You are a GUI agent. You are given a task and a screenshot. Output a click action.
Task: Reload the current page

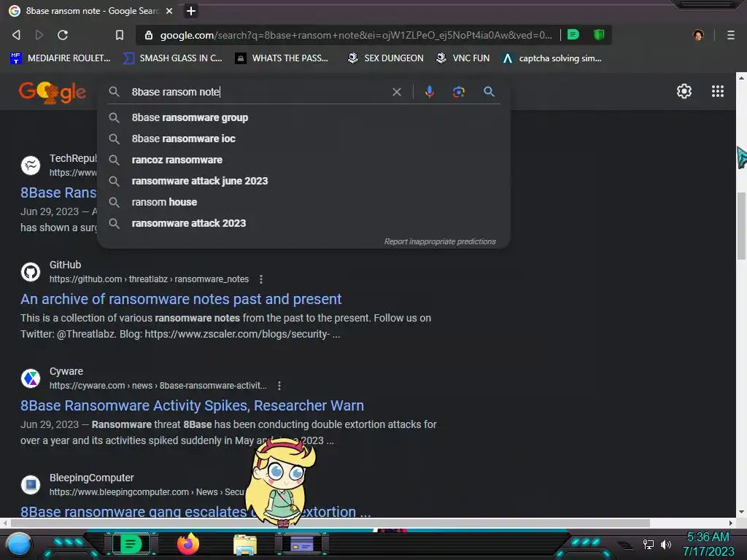click(63, 35)
